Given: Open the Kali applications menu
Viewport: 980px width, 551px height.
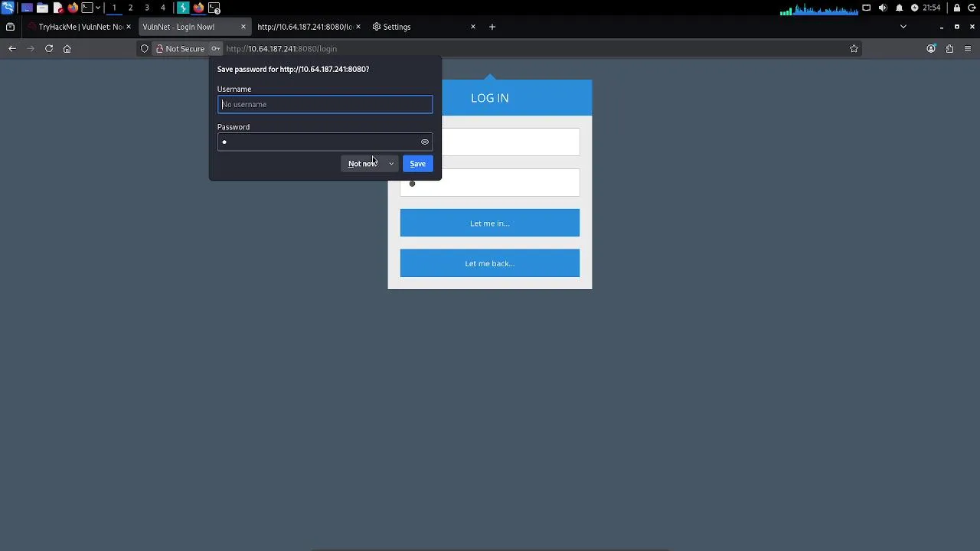Looking at the screenshot, I should 8,8.
